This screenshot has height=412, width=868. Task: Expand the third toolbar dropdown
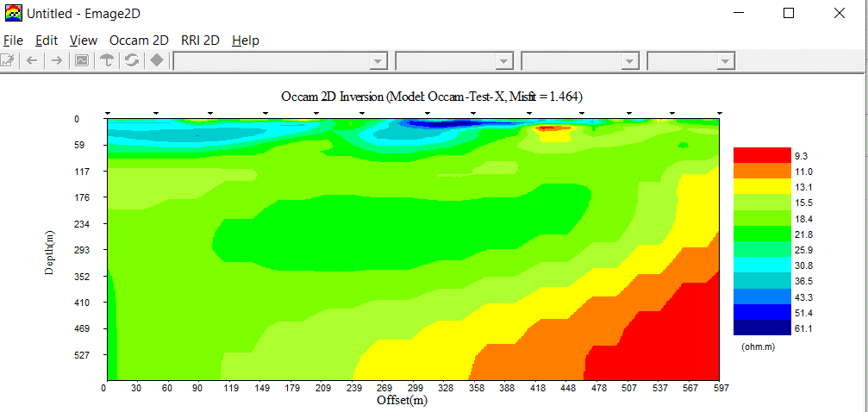coord(630,61)
